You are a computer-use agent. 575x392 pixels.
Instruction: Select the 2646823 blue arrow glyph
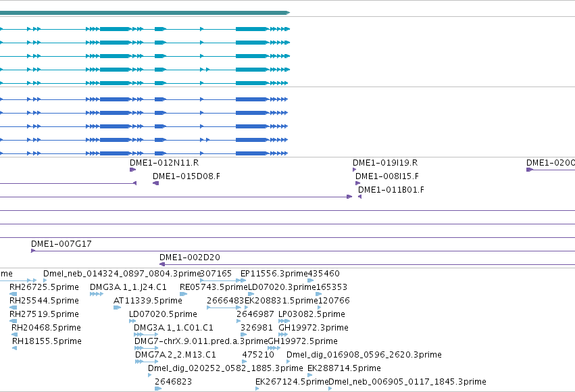pos(158,389)
